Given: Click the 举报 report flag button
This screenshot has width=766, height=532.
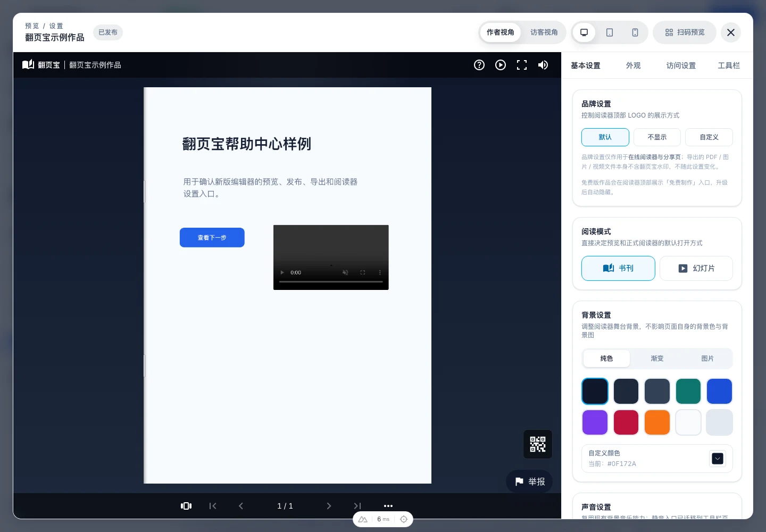Looking at the screenshot, I should (x=530, y=481).
